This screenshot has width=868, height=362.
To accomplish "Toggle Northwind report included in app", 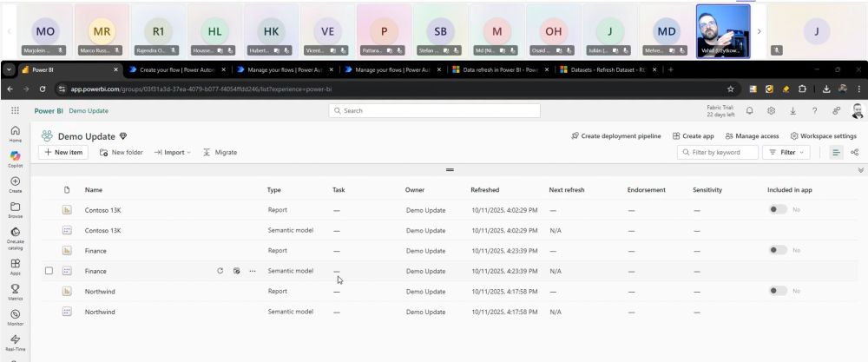I will tap(779, 291).
